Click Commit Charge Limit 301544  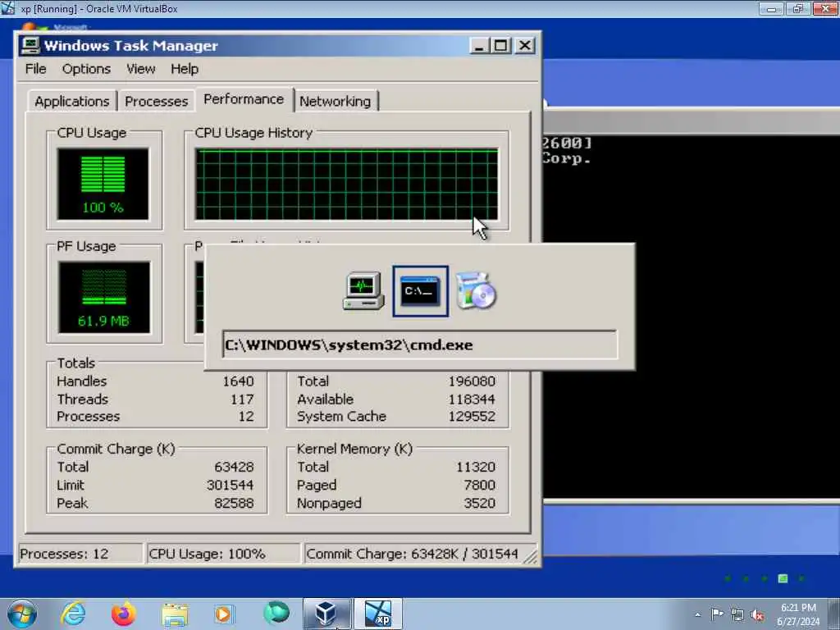230,485
